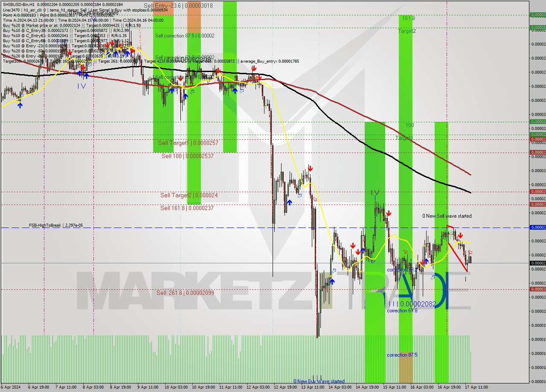Viewport: 546px width, 392px height.
Task: Click the 'Sell Entry -23.6 | 0.00003018' label
Action: click(178, 6)
